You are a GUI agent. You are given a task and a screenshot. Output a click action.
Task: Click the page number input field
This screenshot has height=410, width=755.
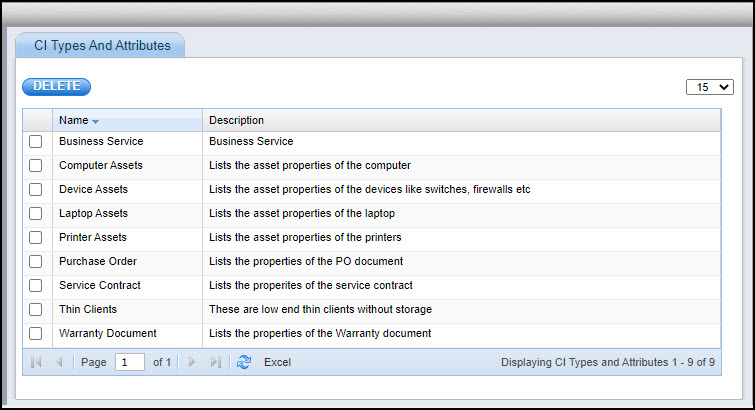(129, 362)
